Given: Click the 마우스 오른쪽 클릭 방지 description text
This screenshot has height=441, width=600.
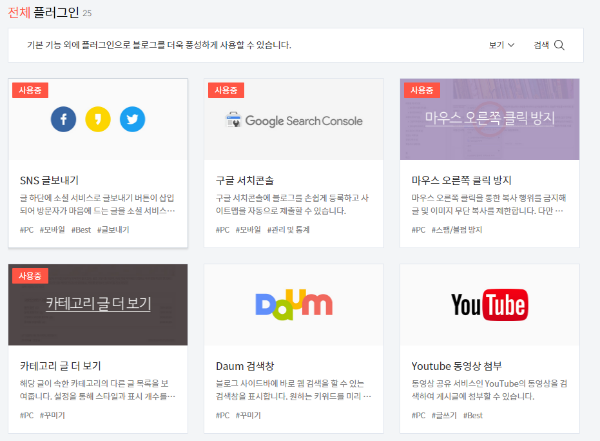Looking at the screenshot, I should 489,204.
